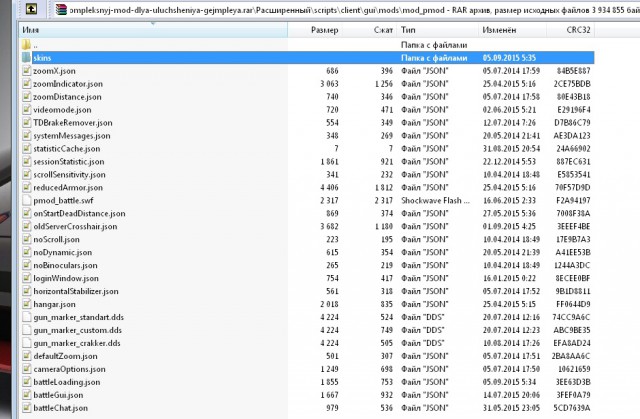640x419 pixels.
Task: Select the reducedArmor.json file name
Action: pos(68,188)
